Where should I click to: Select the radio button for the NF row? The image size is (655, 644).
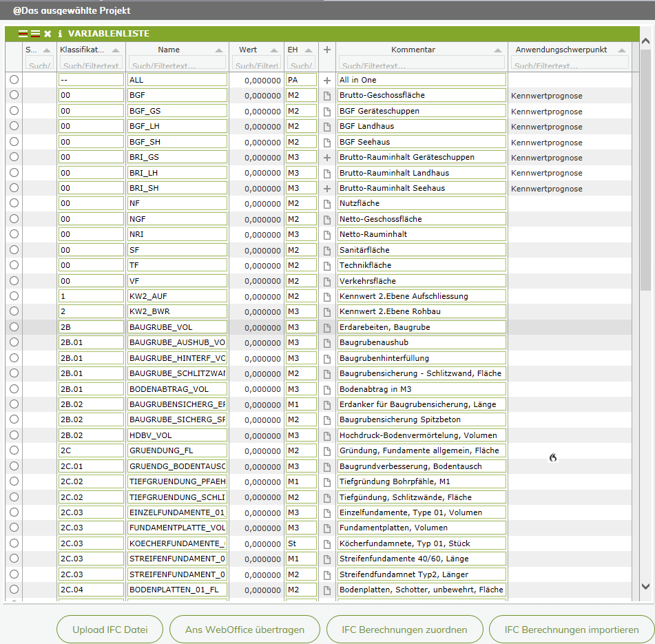coord(14,203)
